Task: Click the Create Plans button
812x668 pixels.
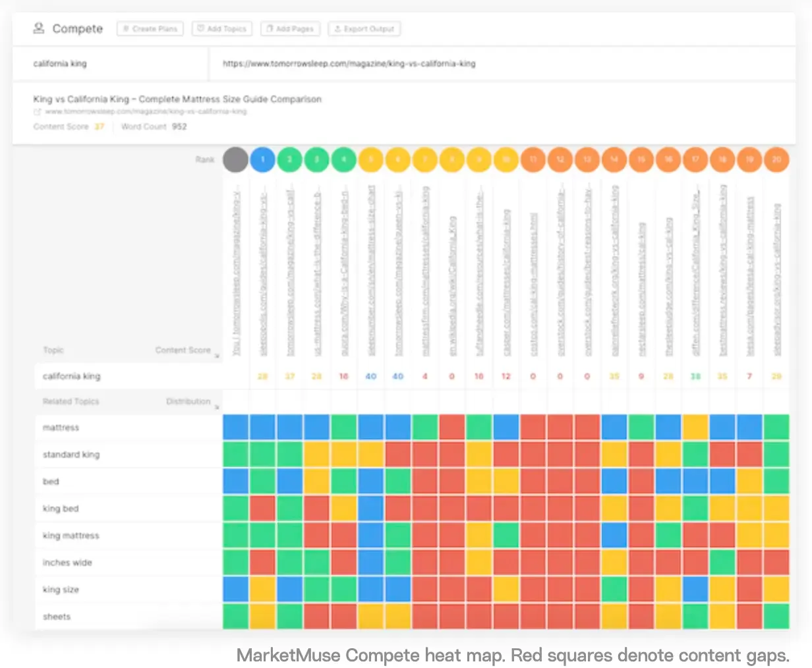Action: (x=150, y=29)
